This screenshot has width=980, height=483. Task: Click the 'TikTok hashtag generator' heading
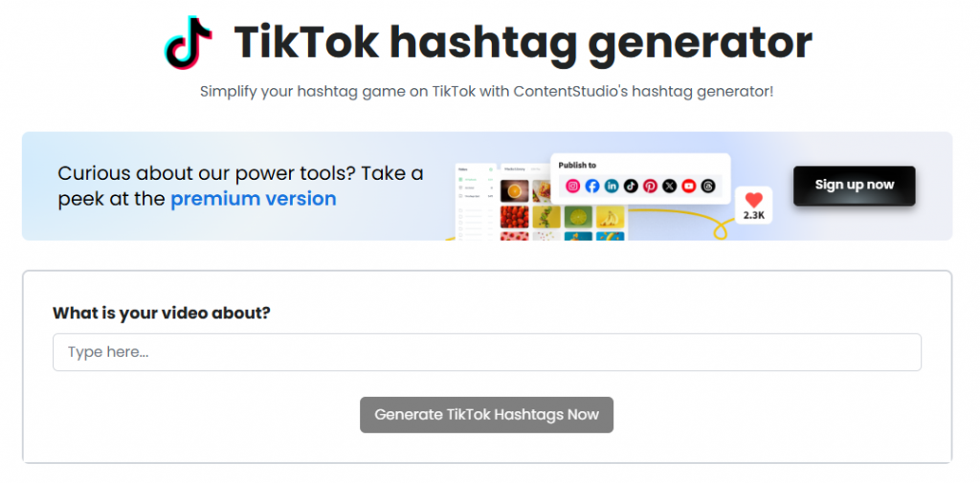coord(523,43)
